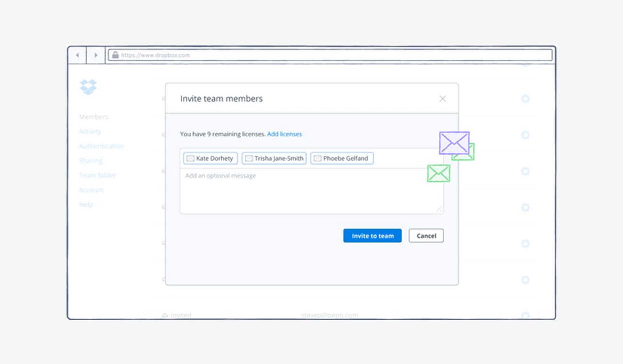Select the Trisha Jane-Smith recipient chip
The width and height of the screenshot is (623, 364).
pyautogui.click(x=274, y=159)
